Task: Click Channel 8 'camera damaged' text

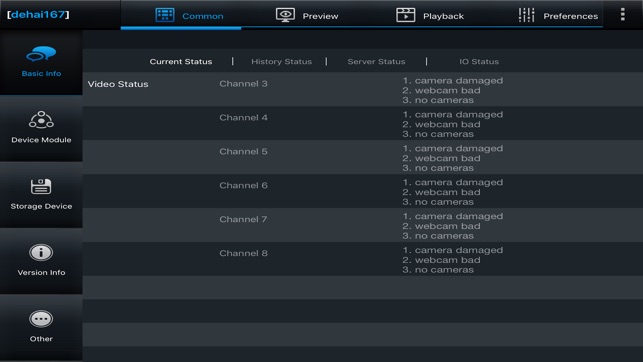Action: tap(453, 250)
